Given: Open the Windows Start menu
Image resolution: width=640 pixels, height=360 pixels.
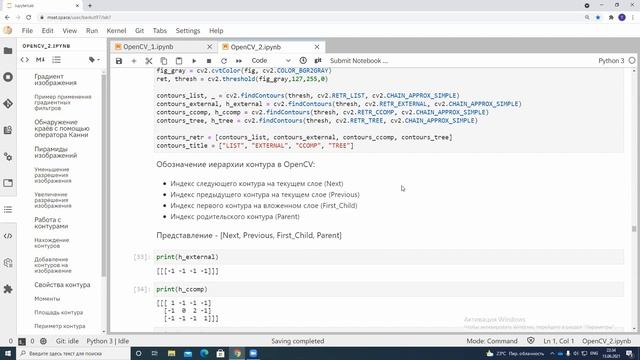Looking at the screenshot, I should pos(8,353).
